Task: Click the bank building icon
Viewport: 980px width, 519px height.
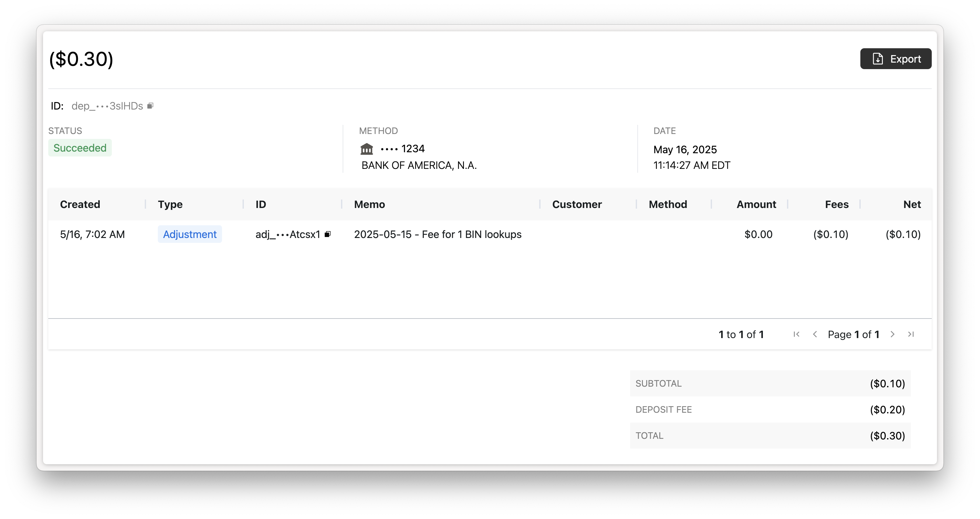Action: pos(367,149)
